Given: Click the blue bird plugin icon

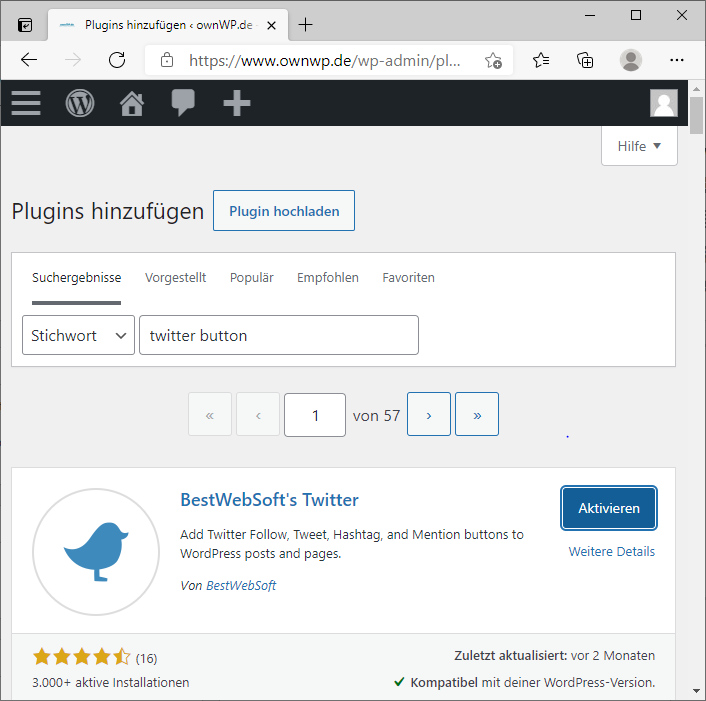Looking at the screenshot, I should (96, 552).
